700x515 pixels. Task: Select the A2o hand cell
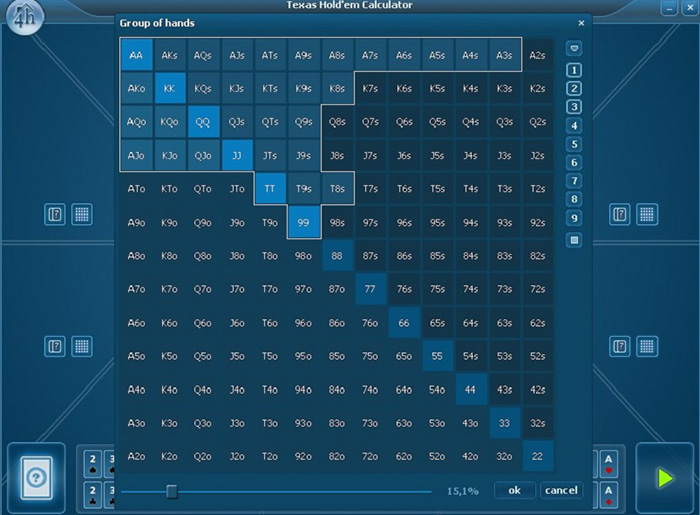136,456
